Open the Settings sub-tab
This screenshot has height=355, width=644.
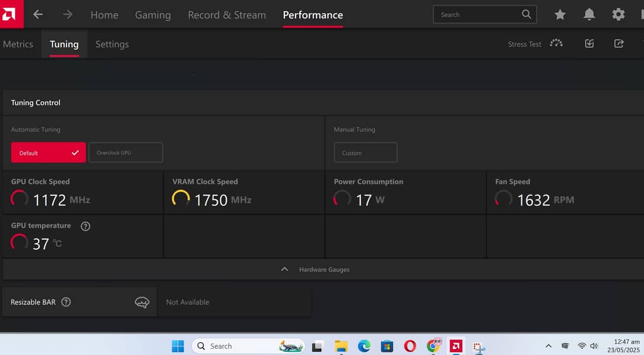coord(112,44)
